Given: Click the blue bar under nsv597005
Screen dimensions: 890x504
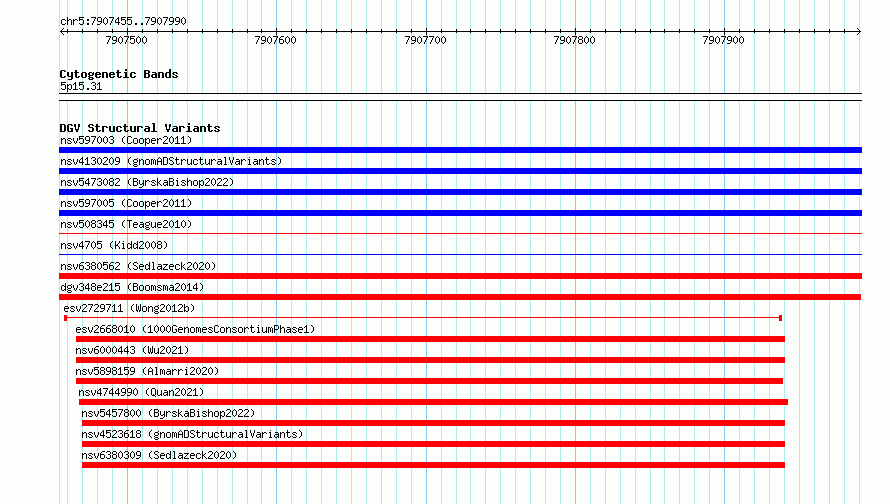Looking at the screenshot, I should click(460, 213).
